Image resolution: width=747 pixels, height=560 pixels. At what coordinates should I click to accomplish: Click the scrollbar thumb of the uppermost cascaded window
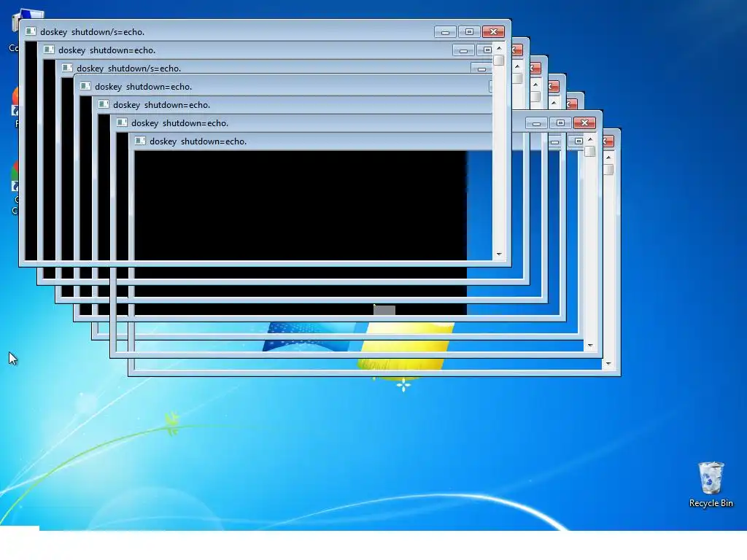pyautogui.click(x=499, y=60)
